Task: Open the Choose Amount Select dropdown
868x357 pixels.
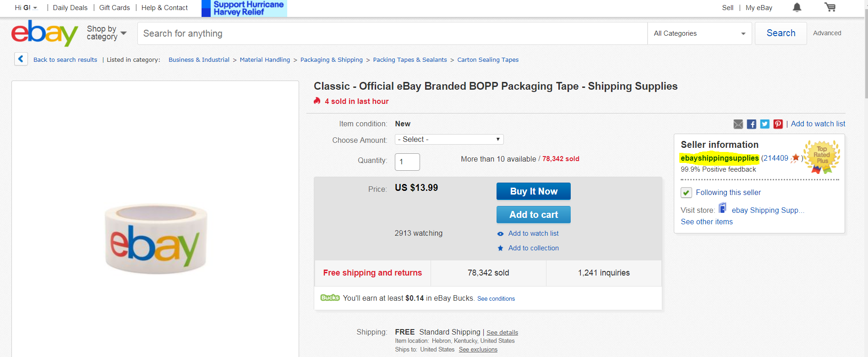Action: point(448,139)
